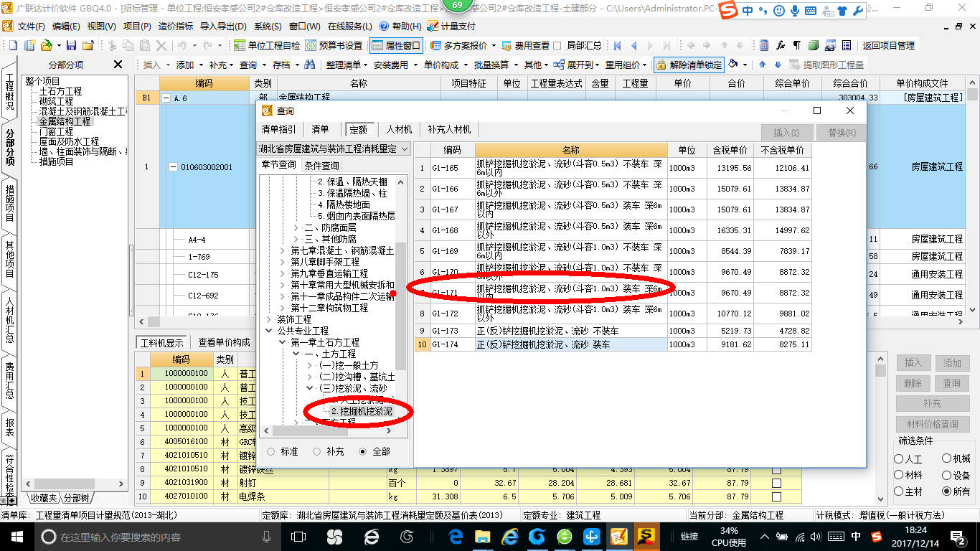The image size is (980, 551).
Task: Click the new file icon in toolbar
Action: pos(11,45)
